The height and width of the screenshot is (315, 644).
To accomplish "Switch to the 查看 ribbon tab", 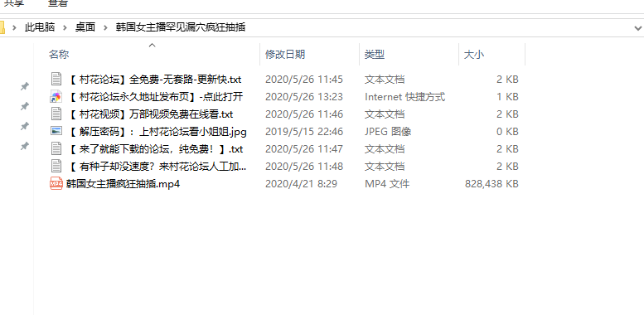I will [58, 2].
